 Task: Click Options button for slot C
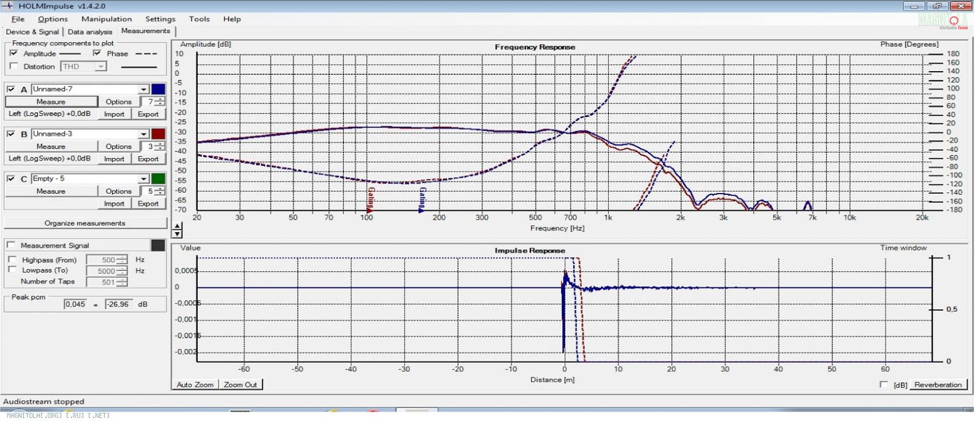118,191
